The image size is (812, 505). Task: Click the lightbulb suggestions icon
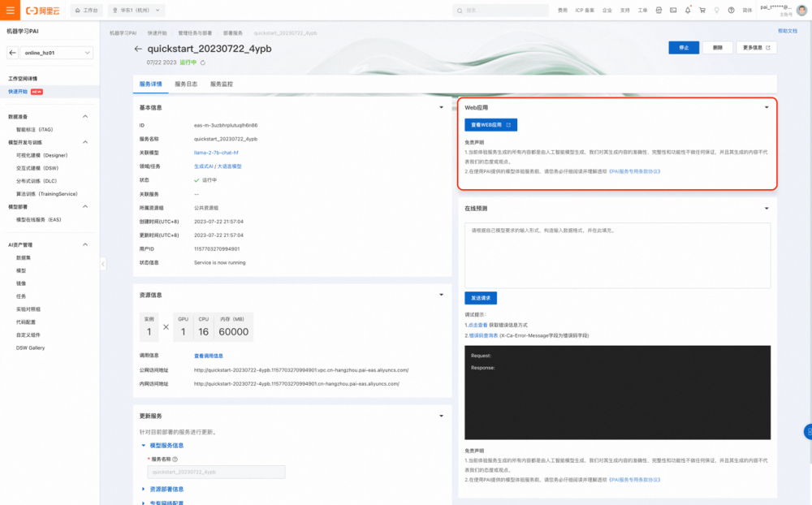click(x=717, y=10)
